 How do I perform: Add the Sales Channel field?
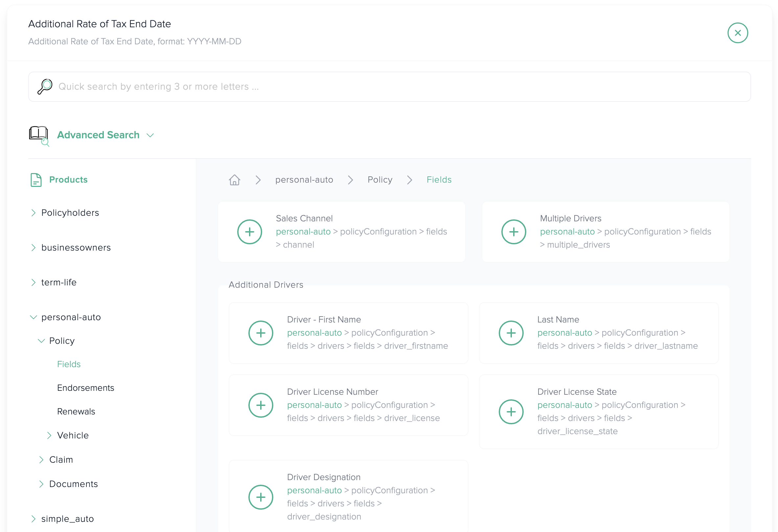[249, 232]
